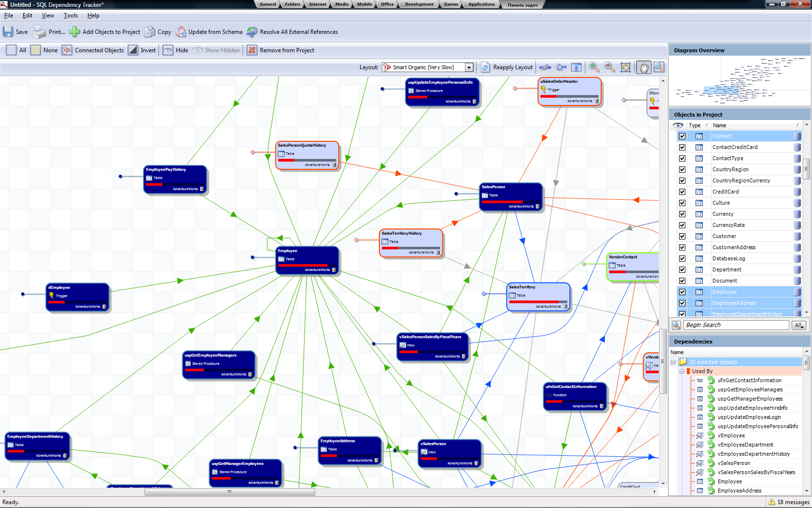
Task: Open the All search filter dropdown
Action: (799, 325)
